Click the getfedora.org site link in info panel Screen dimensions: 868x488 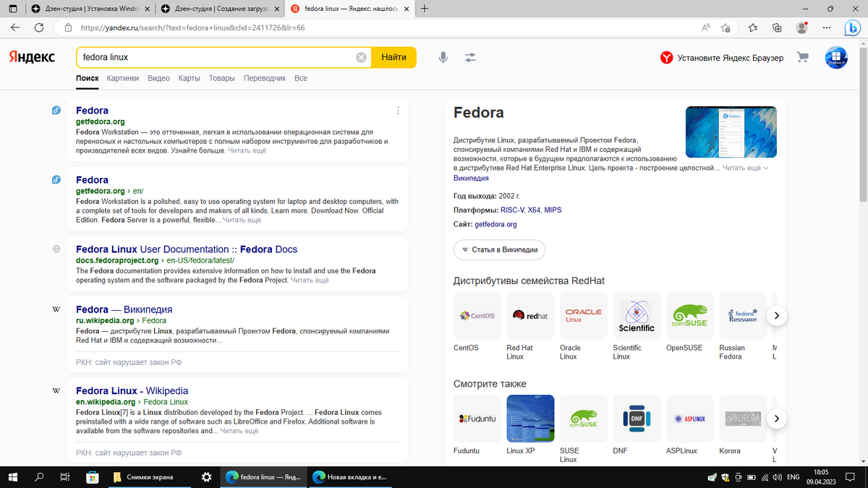495,224
